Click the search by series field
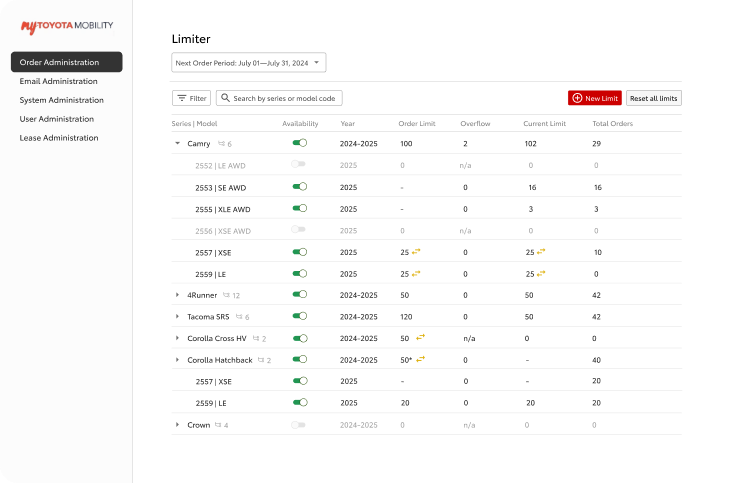The image size is (744, 483). coord(279,98)
